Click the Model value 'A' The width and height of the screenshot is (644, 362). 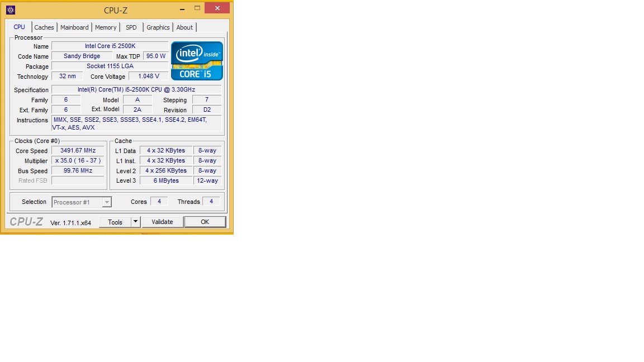[x=138, y=99]
